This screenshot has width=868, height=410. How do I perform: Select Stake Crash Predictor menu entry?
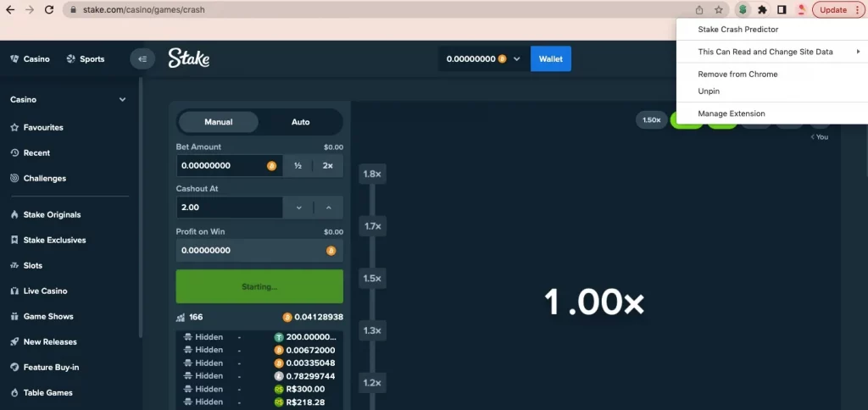(771, 30)
